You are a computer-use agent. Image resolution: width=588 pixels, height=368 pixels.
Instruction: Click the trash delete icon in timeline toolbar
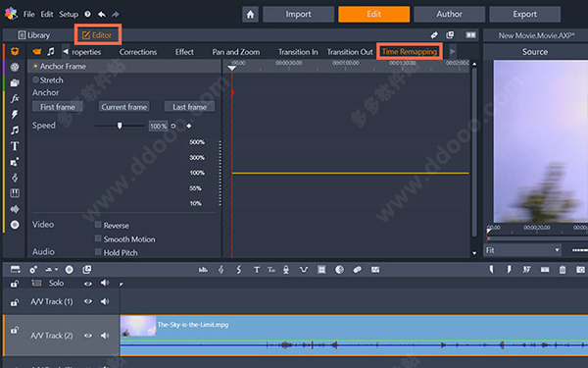point(563,269)
